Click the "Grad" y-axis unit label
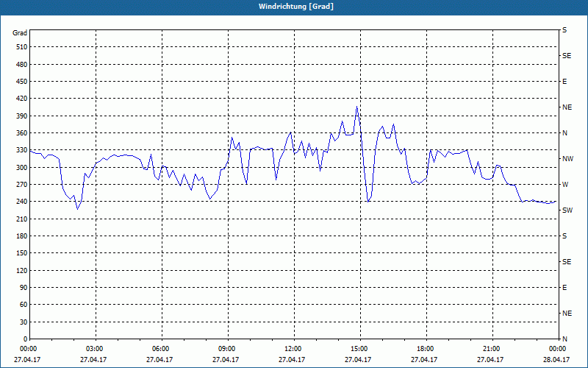This screenshot has width=588, height=368. coord(20,33)
